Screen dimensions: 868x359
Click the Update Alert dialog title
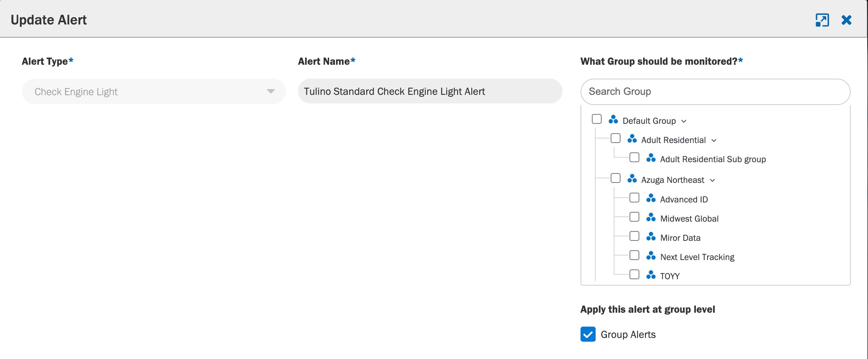coord(49,20)
